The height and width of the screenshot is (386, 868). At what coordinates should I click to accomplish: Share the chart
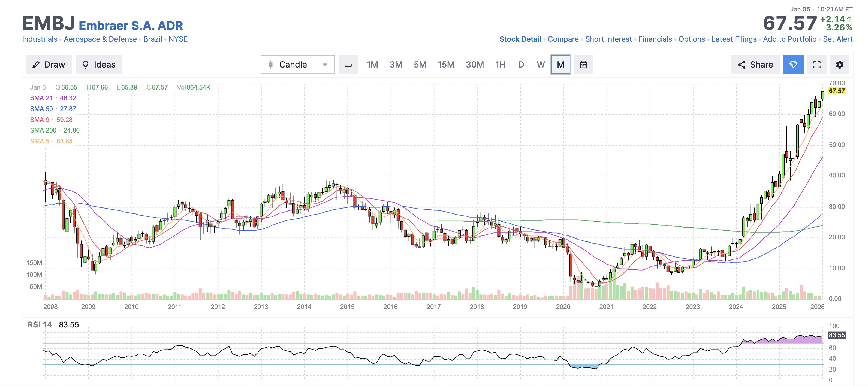tap(755, 65)
